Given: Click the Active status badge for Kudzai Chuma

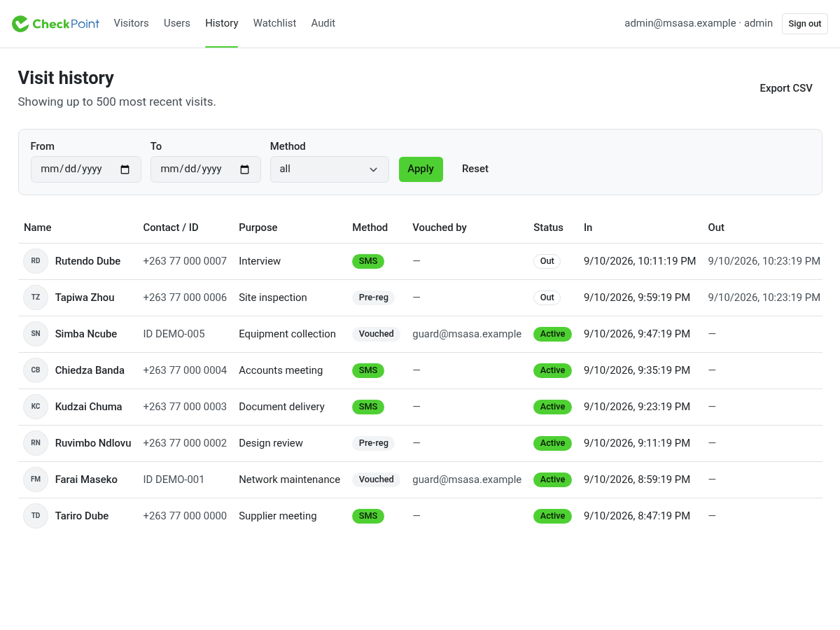Looking at the screenshot, I should [552, 407].
